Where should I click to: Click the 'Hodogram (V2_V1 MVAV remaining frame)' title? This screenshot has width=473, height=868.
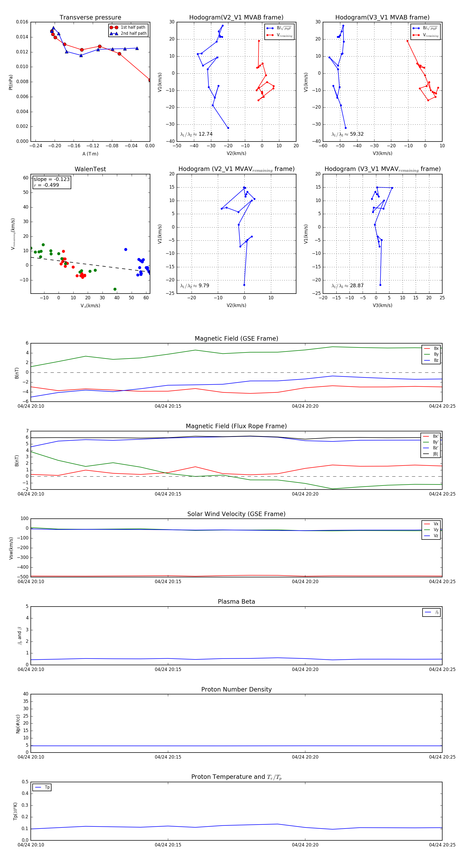point(236,169)
